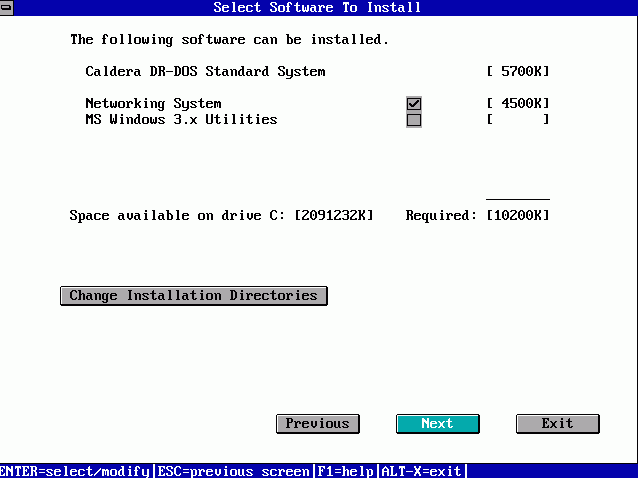638x478 pixels.
Task: Select the Networking System label
Action: (x=153, y=104)
